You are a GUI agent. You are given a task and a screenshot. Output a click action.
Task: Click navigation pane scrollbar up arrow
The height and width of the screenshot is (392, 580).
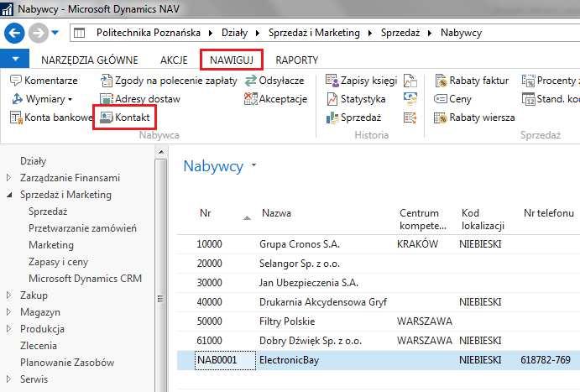tap(161, 152)
